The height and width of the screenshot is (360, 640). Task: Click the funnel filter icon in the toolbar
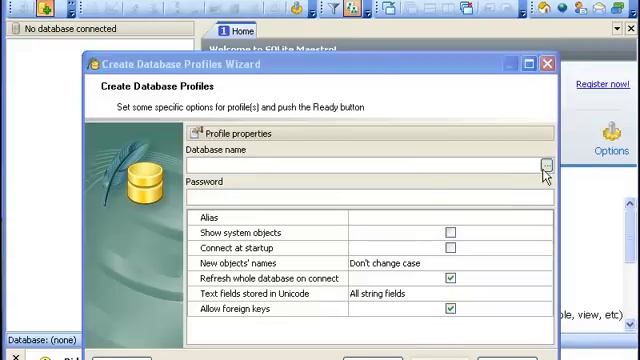(333, 8)
